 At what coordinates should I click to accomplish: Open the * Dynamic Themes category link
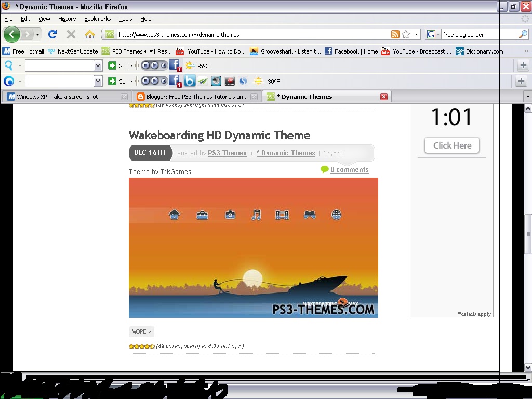coord(286,153)
